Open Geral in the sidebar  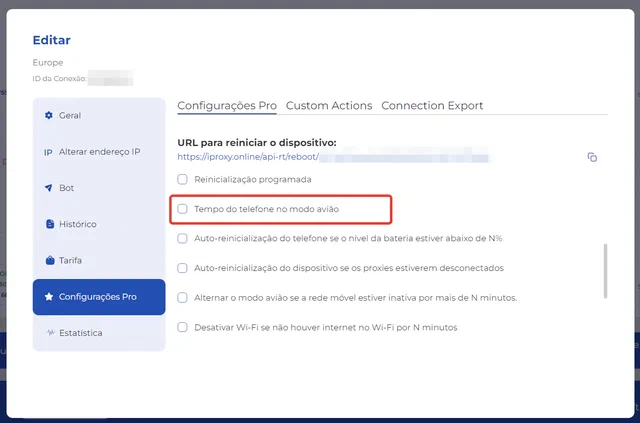(x=99, y=116)
